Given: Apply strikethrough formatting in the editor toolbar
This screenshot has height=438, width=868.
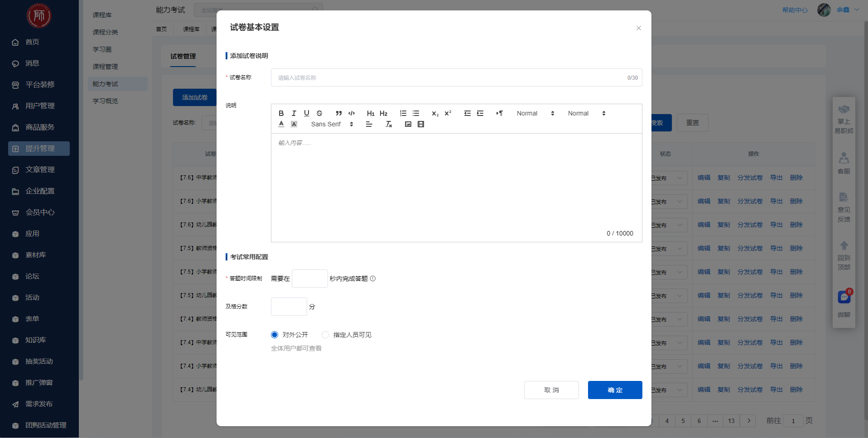Looking at the screenshot, I should [x=319, y=113].
